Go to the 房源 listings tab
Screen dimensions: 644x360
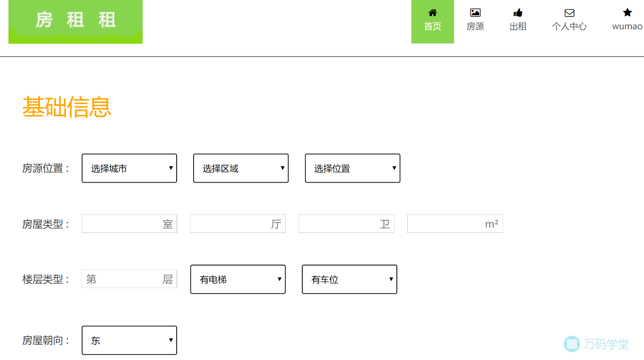(475, 27)
